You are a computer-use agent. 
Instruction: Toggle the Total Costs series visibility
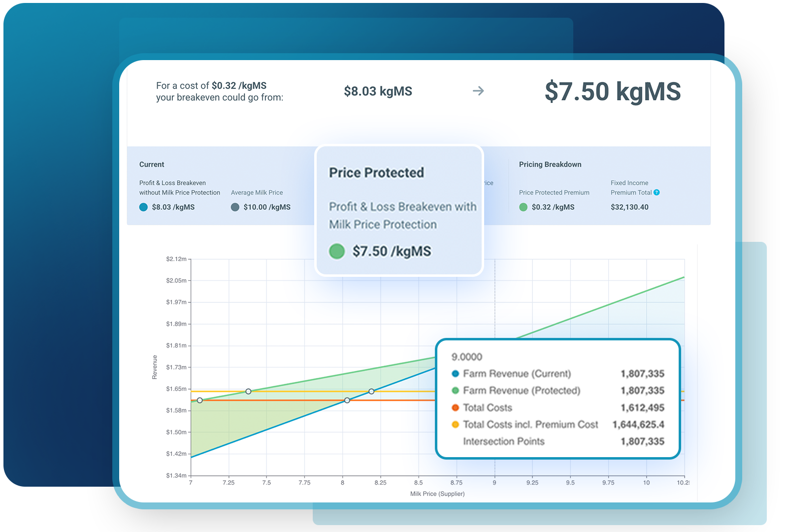point(487,407)
